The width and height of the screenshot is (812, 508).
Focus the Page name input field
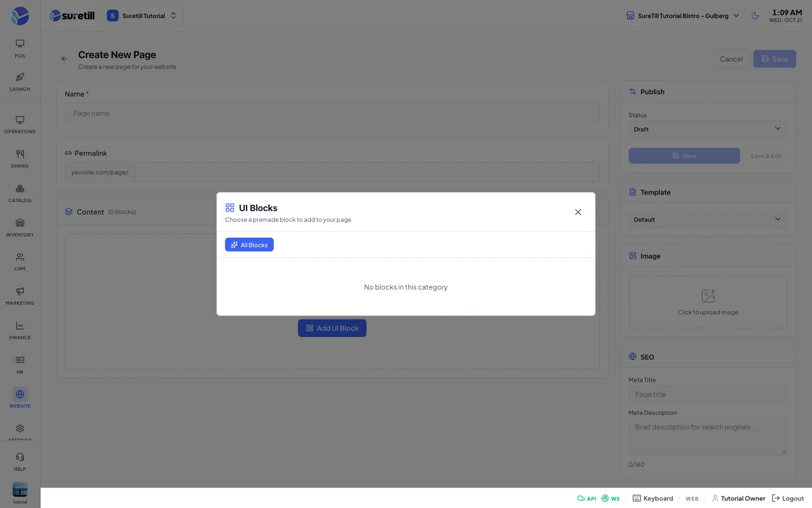[332, 113]
